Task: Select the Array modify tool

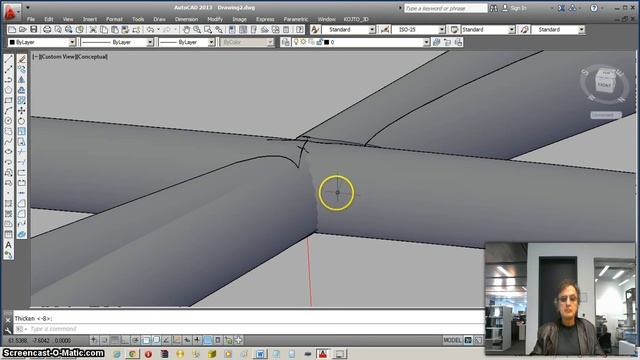Action: (22, 100)
